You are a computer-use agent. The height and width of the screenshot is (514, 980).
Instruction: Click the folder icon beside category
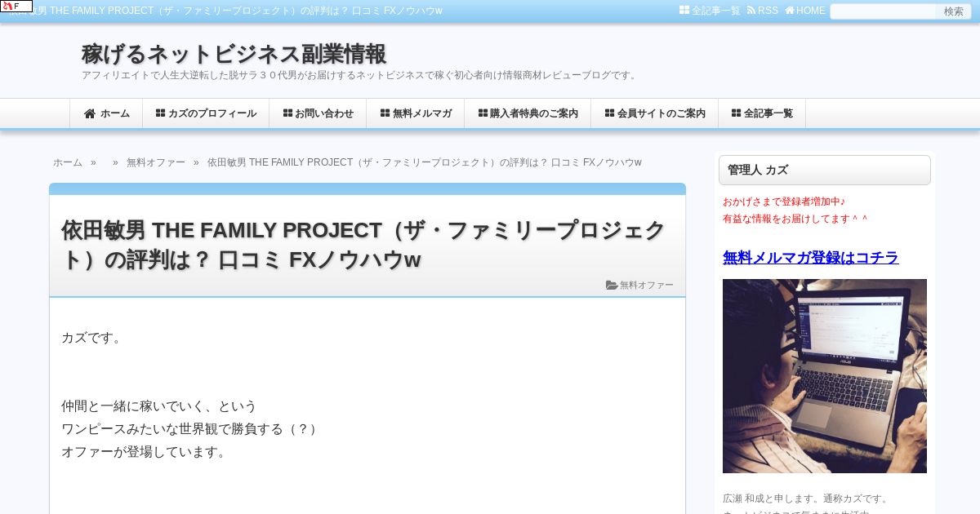click(612, 285)
